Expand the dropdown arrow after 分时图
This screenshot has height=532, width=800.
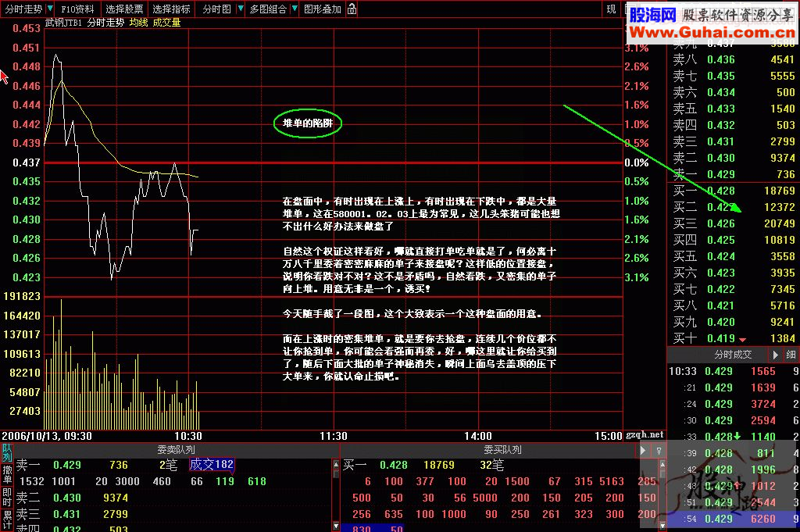pos(239,9)
